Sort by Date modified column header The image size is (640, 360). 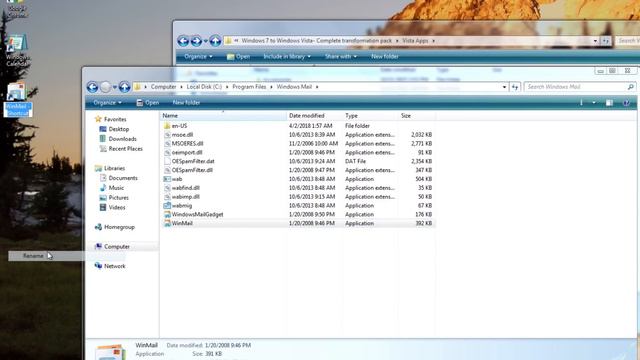coord(315,116)
